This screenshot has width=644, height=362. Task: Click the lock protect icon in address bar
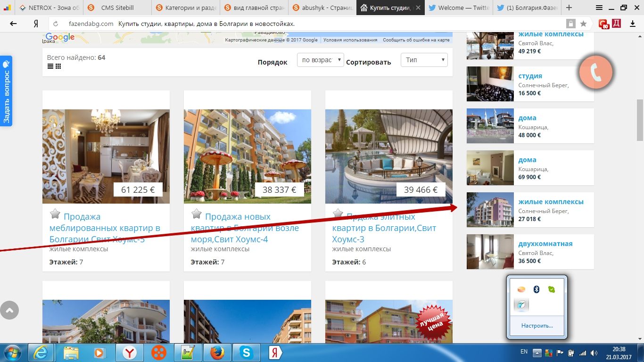point(571,24)
